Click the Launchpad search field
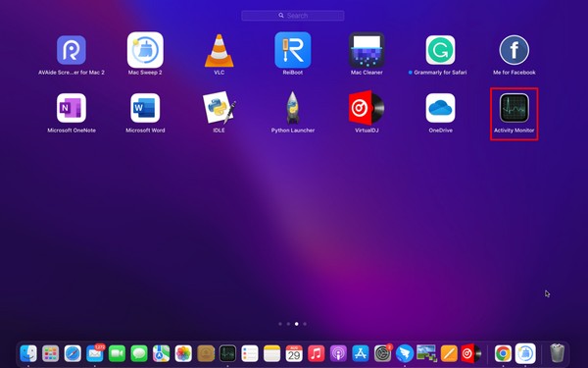The width and height of the screenshot is (588, 368). point(293,16)
